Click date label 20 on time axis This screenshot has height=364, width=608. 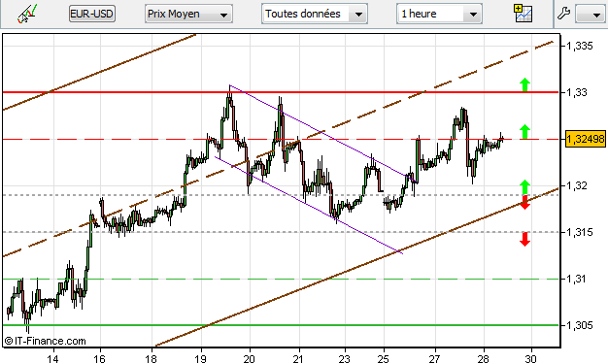(x=249, y=359)
